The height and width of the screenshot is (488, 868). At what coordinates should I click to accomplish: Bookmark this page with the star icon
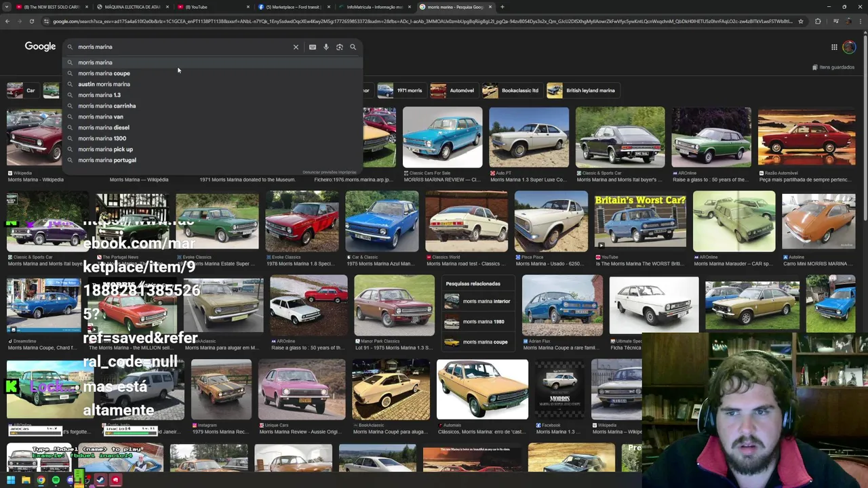pyautogui.click(x=801, y=21)
